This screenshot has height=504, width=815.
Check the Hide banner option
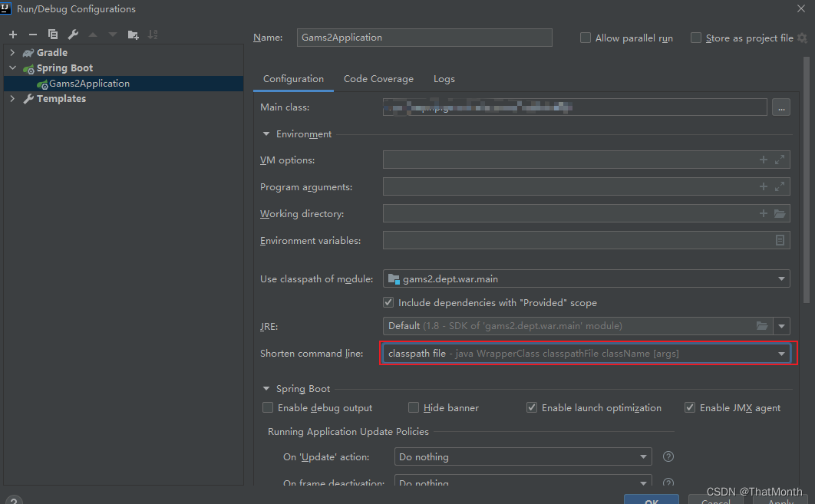click(x=414, y=408)
